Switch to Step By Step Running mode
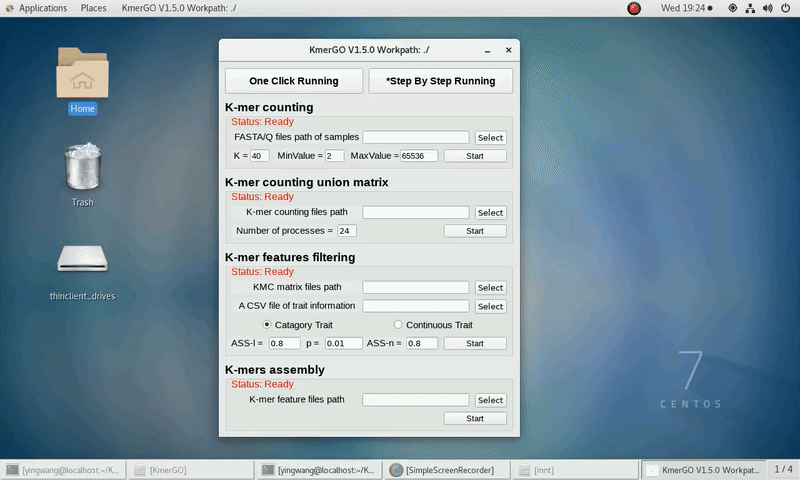Image resolution: width=800 pixels, height=480 pixels. [441, 81]
